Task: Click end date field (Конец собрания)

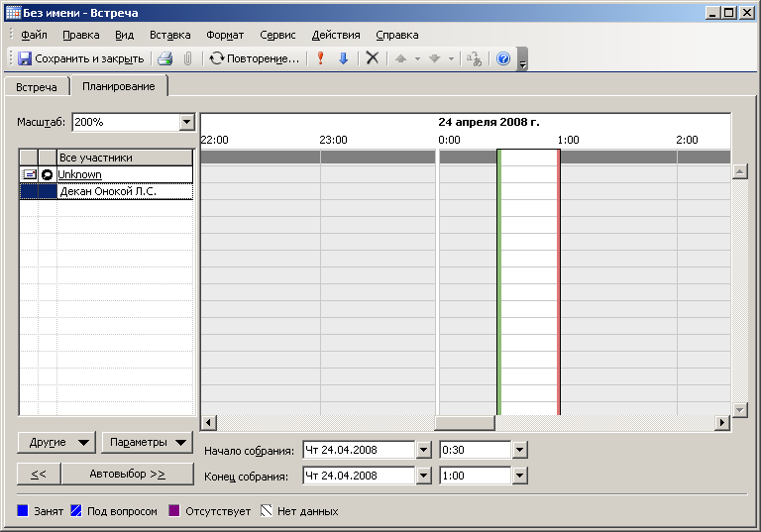Action: click(x=359, y=476)
